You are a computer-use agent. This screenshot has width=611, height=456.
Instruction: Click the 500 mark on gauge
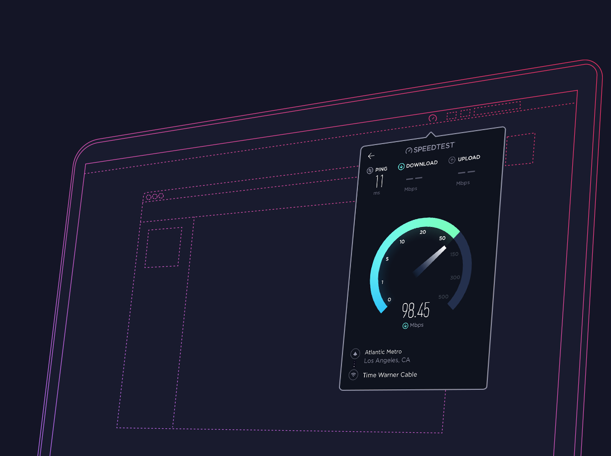tap(443, 297)
